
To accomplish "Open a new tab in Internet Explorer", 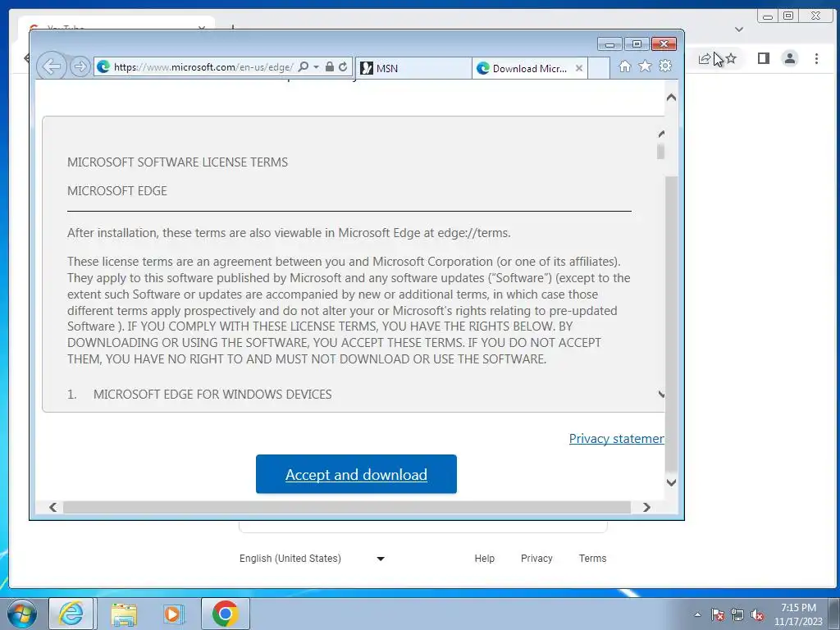I will click(x=599, y=68).
